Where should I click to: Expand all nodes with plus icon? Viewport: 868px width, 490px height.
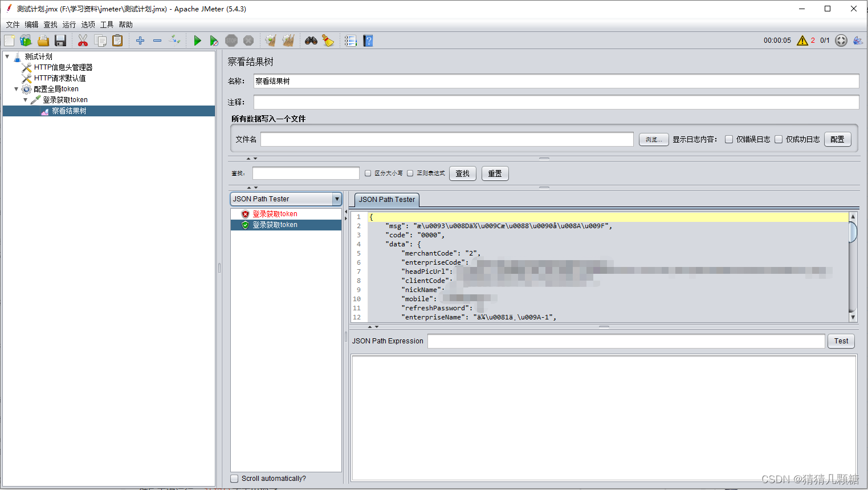click(x=140, y=41)
